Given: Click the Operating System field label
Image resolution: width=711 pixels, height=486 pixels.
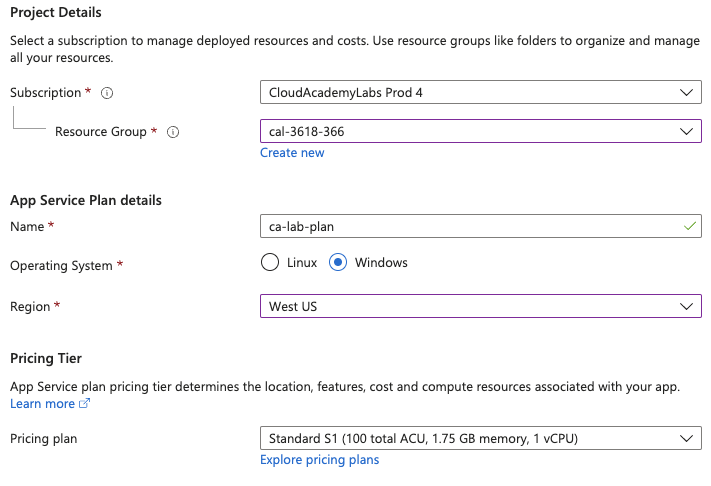Looking at the screenshot, I should (61, 265).
